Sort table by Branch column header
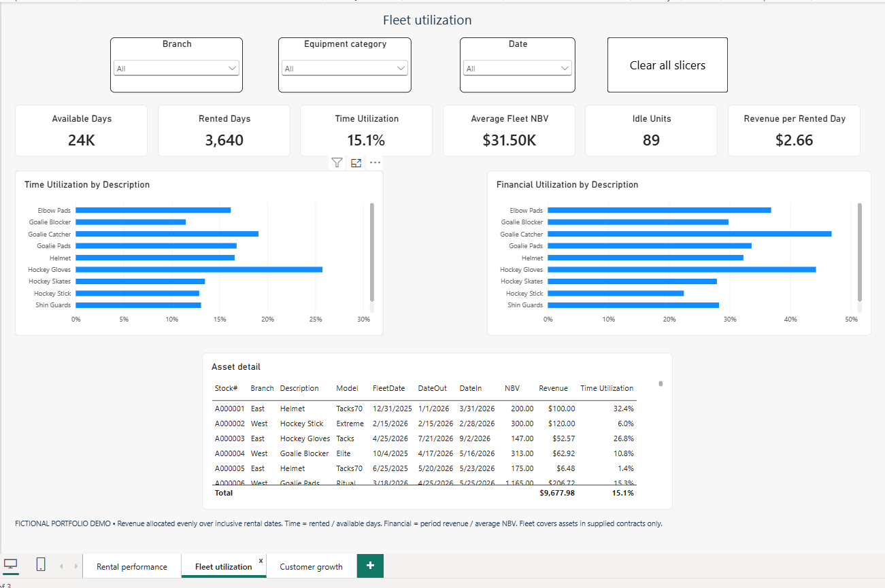Viewport: 885px width, 588px height. [x=262, y=388]
